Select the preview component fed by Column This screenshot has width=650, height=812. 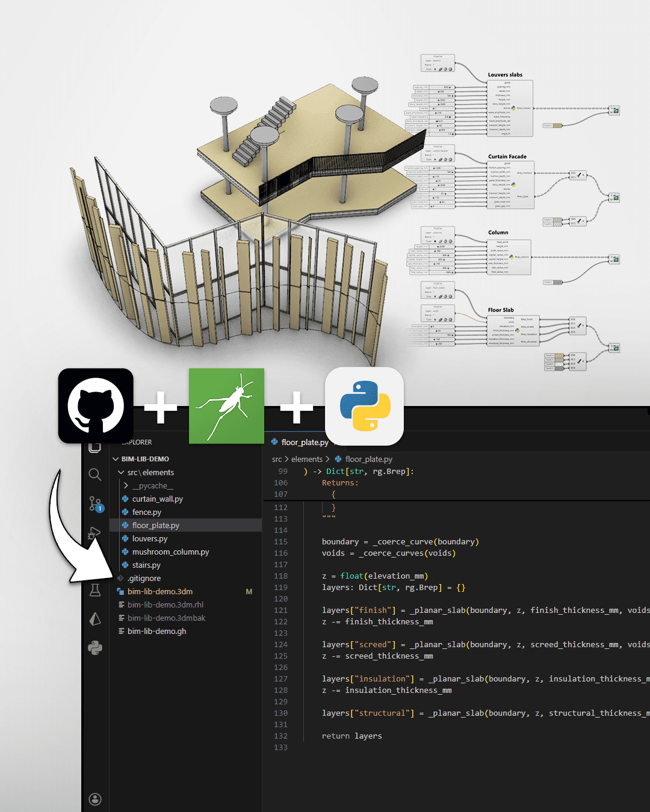[x=614, y=259]
